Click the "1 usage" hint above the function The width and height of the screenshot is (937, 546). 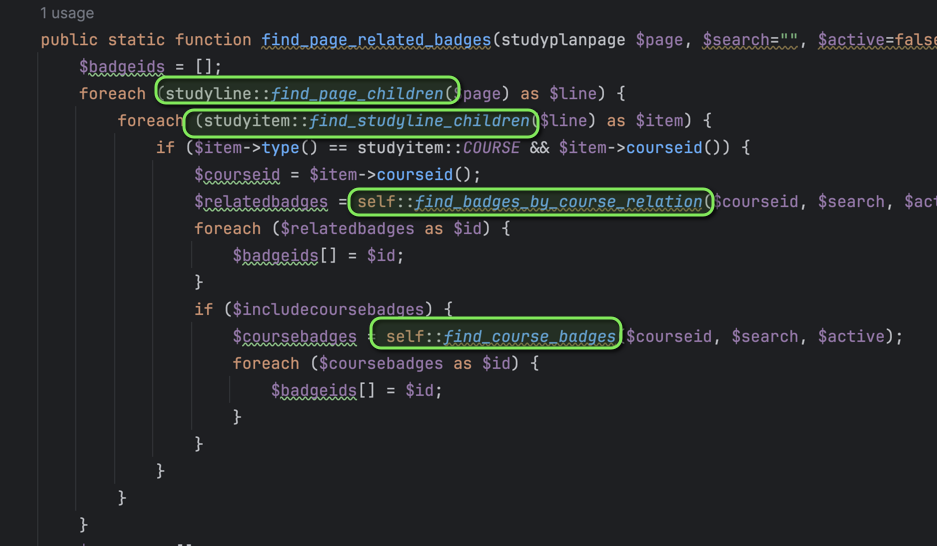click(67, 13)
